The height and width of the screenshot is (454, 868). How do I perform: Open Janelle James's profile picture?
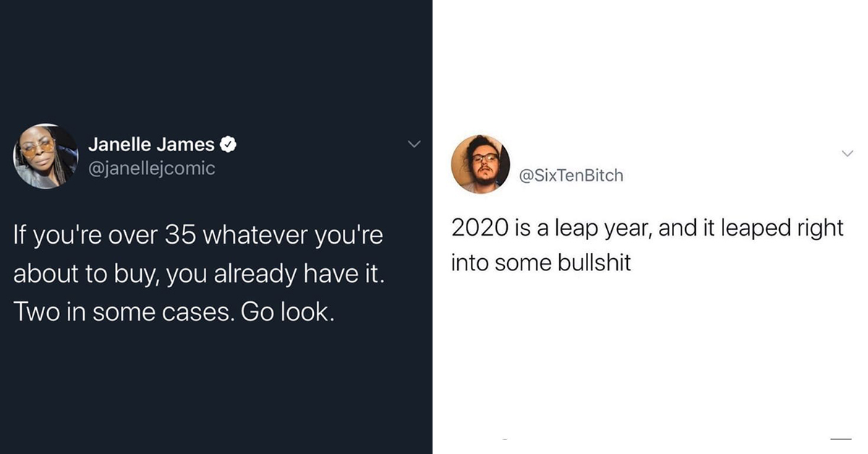(46, 156)
